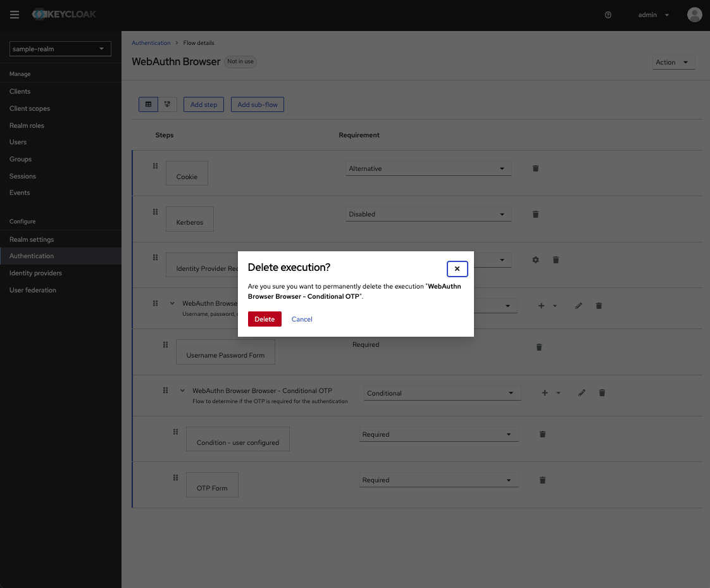Click the user avatar icon
This screenshot has height=588, width=710.
coord(694,15)
